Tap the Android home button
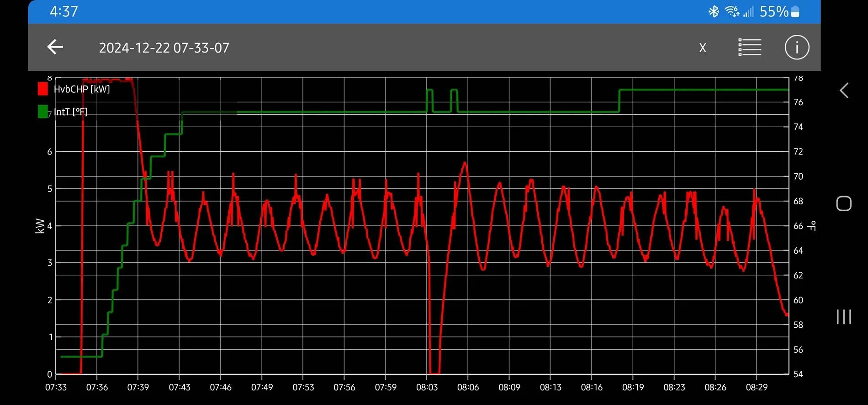The height and width of the screenshot is (405, 868). pos(844,203)
